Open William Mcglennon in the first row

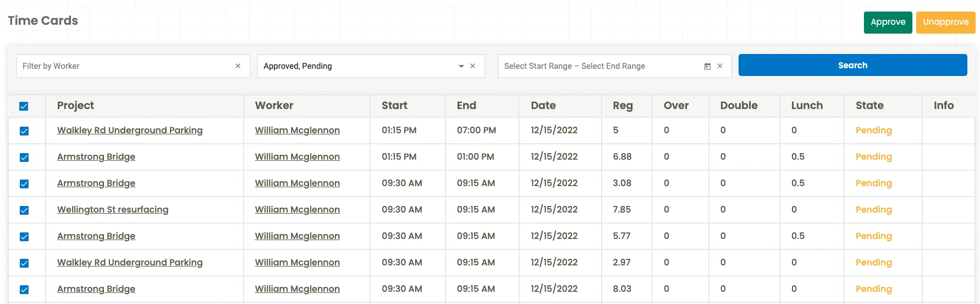click(297, 130)
